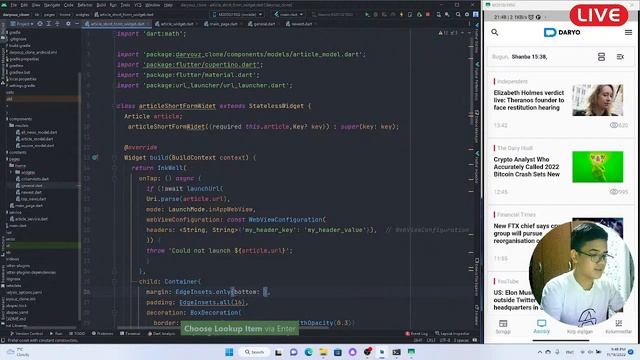This screenshot has width=640, height=360.
Task: Open the Problems tool window
Action: coord(102,333)
